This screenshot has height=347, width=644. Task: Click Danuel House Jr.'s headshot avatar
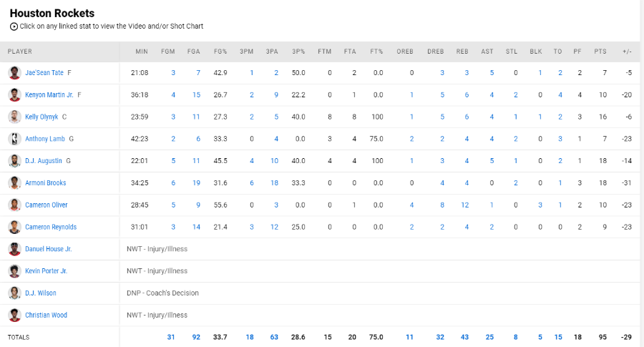point(14,249)
